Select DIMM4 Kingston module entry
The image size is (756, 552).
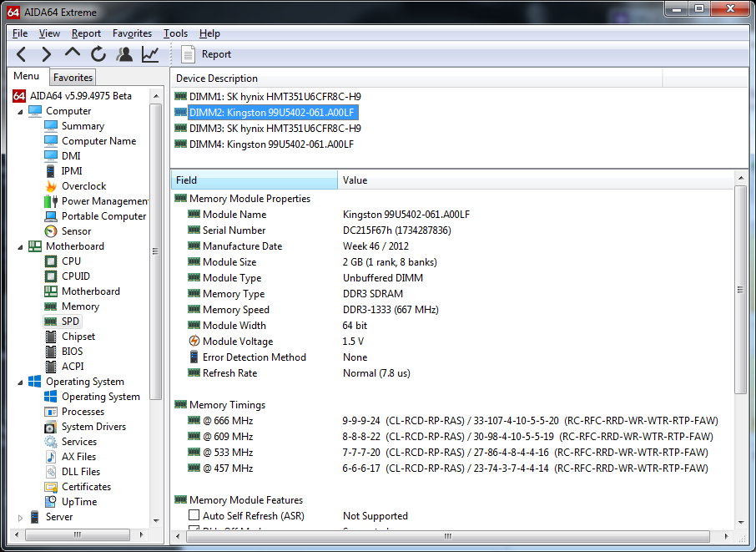click(x=271, y=144)
